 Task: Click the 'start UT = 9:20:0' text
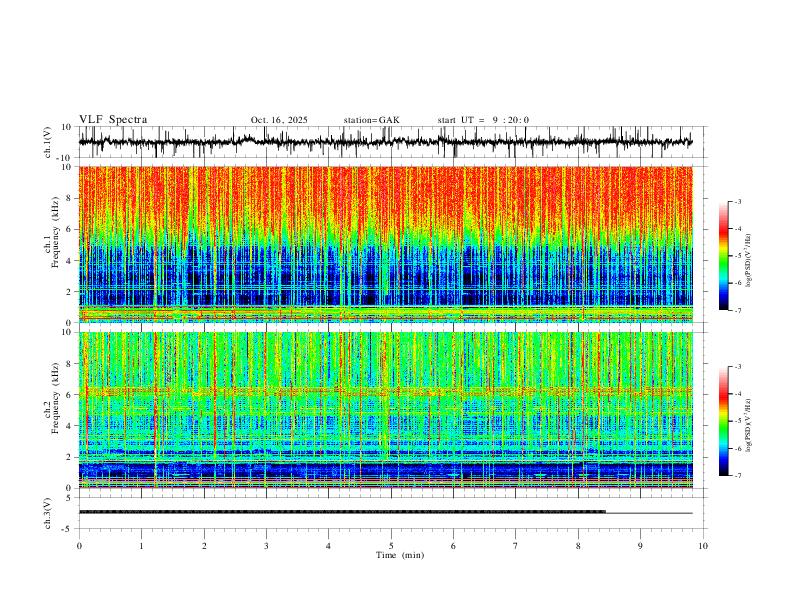click(483, 120)
